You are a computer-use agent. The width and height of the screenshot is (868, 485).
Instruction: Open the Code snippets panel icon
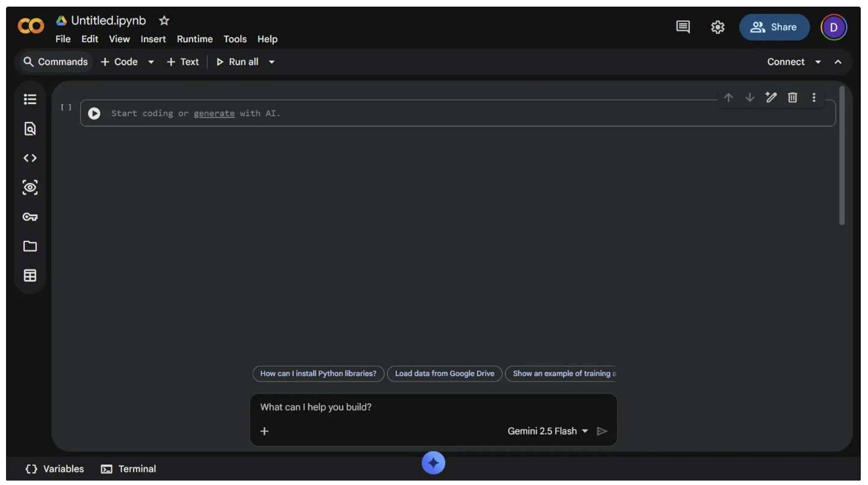click(x=30, y=158)
